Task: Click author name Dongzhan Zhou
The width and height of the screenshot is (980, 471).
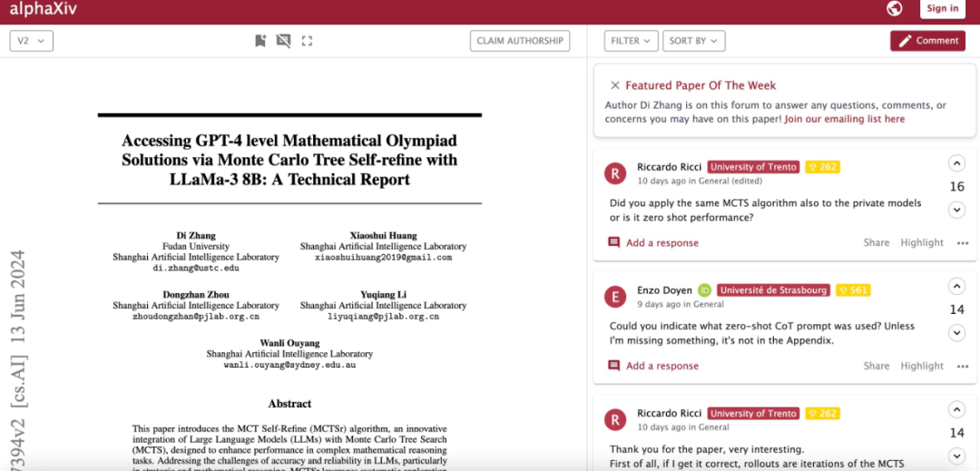Action: [x=196, y=295]
